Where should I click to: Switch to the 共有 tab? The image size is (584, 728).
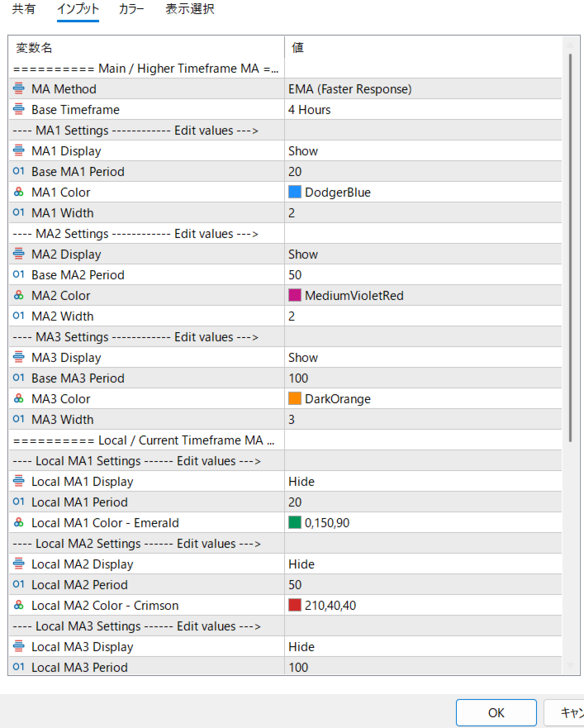click(x=23, y=9)
